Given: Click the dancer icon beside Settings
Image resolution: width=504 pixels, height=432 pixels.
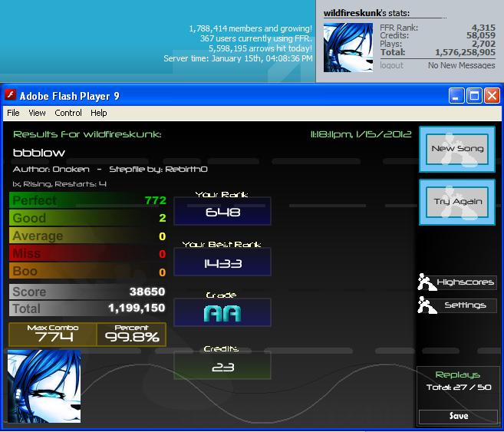Looking at the screenshot, I should coord(427,305).
